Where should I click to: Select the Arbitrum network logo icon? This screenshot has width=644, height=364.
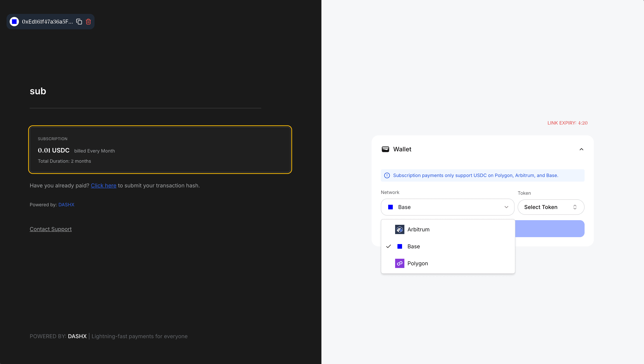[399, 229]
